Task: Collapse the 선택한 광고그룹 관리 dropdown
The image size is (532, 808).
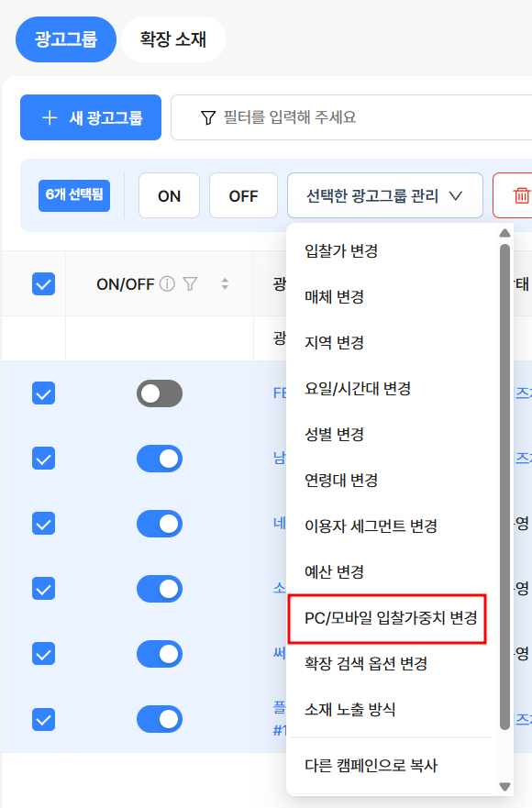Action: click(384, 196)
